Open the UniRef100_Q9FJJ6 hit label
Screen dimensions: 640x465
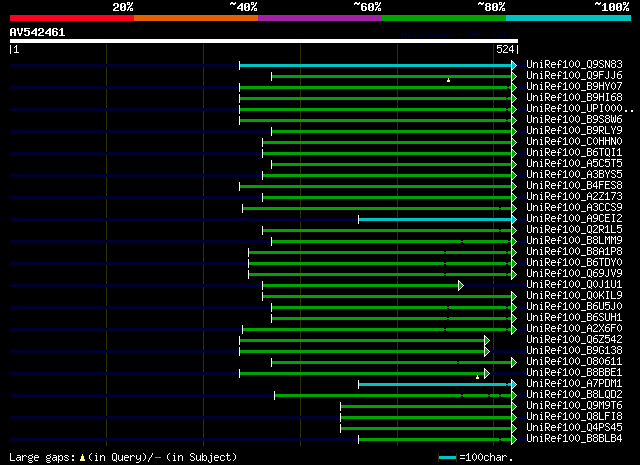pyautogui.click(x=574, y=76)
